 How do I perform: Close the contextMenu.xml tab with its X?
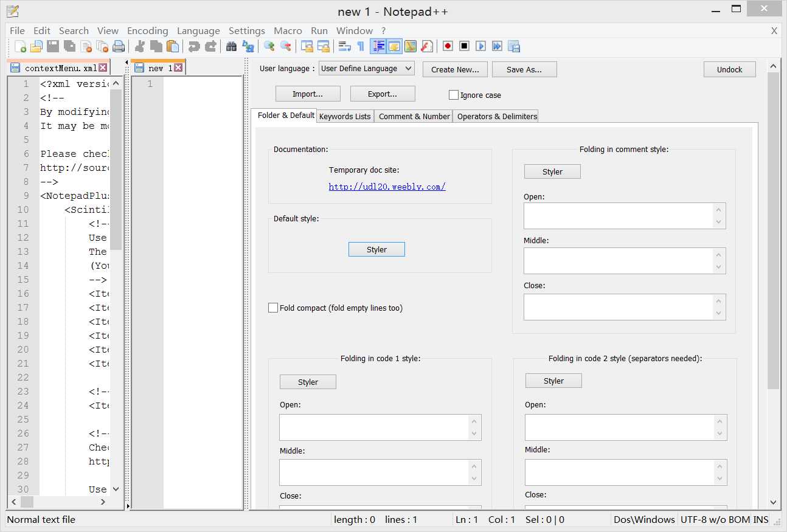103,67
